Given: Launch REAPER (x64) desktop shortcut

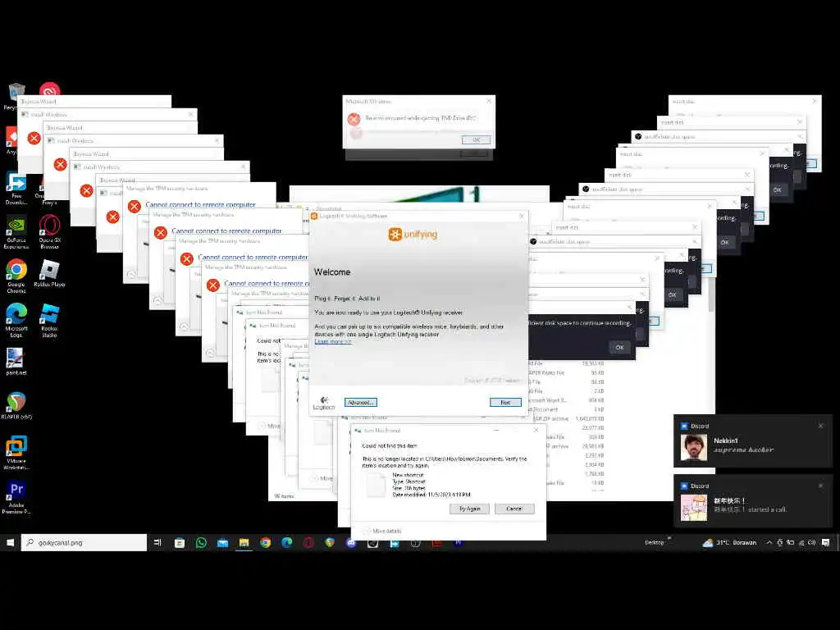Looking at the screenshot, I should pos(16,405).
